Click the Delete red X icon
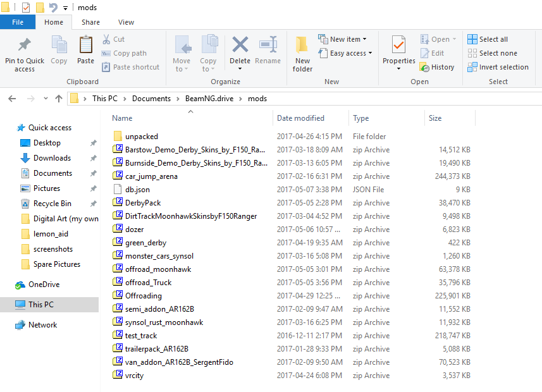Screen dimensions: 542x392 240,45
